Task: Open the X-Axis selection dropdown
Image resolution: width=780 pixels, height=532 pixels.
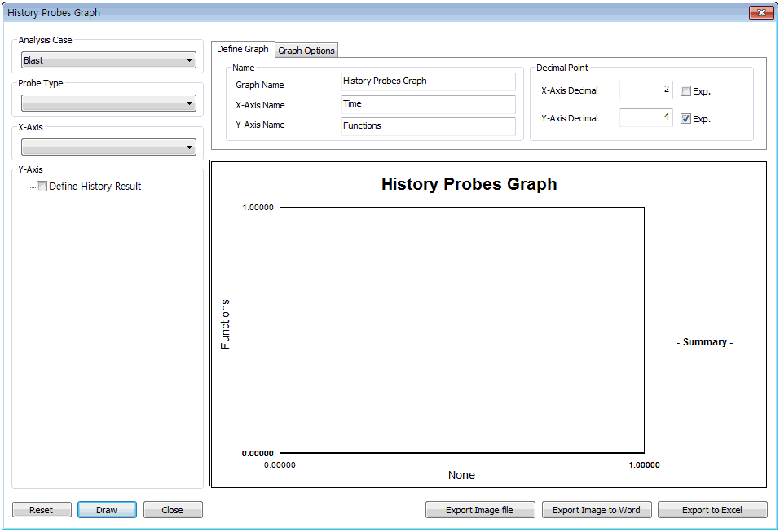Action: 108,147
